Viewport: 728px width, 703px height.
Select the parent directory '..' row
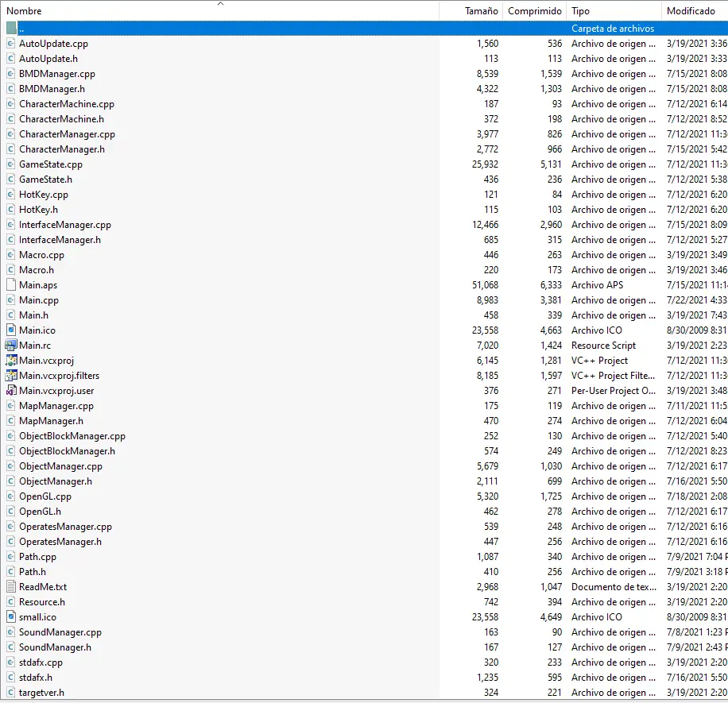click(x=364, y=29)
